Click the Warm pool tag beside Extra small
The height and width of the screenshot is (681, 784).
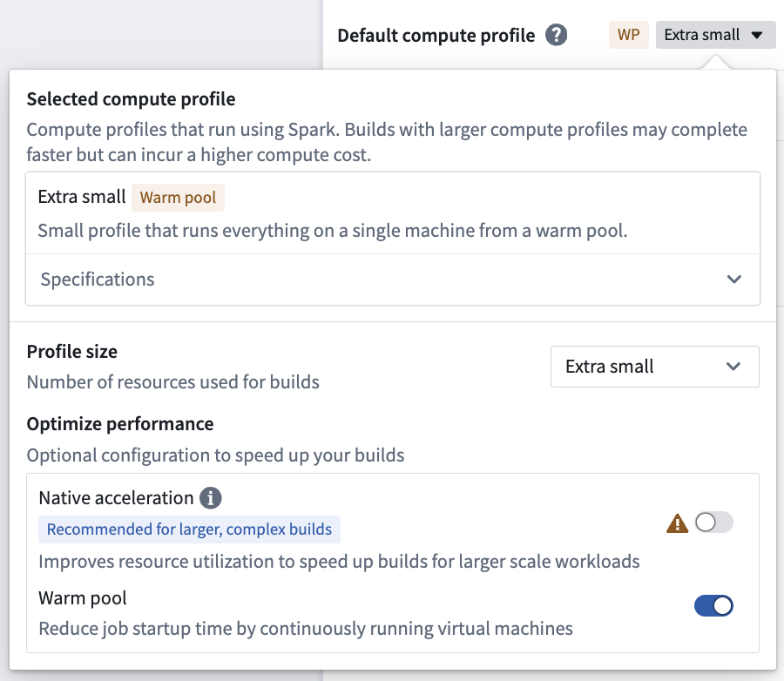point(178,198)
